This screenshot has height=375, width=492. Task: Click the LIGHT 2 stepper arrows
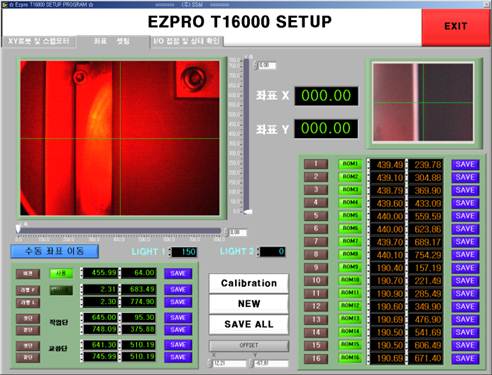[258, 252]
